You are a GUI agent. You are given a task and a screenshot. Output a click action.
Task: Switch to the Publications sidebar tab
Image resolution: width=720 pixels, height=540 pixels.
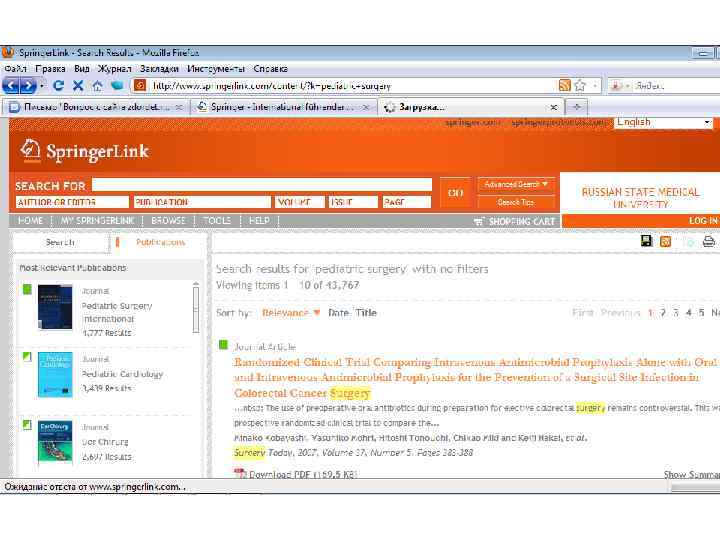pos(160,242)
